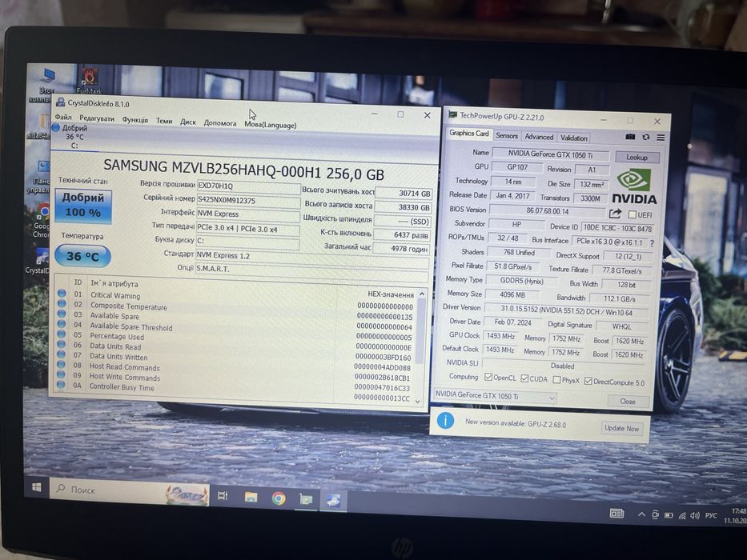
Task: Toggle the DirectCompute 5.0 checkbox
Action: point(588,381)
